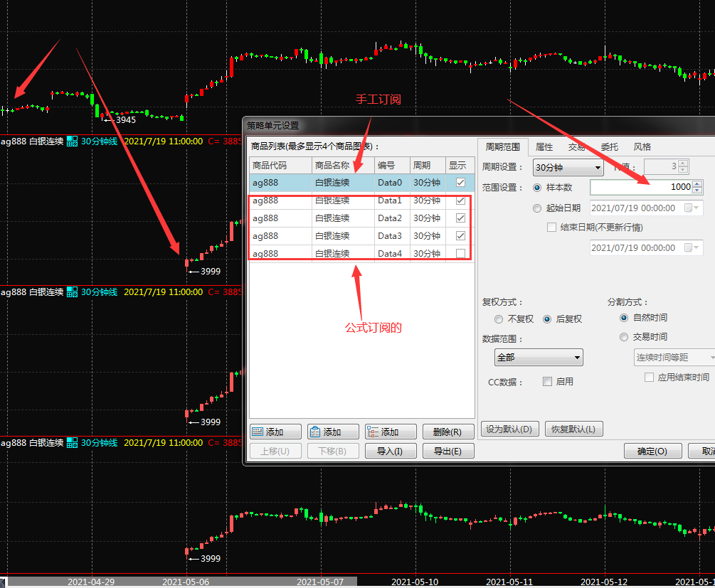Image resolution: width=715 pixels, height=588 pixels.
Task: Click the 样本数 input field
Action: coord(640,187)
